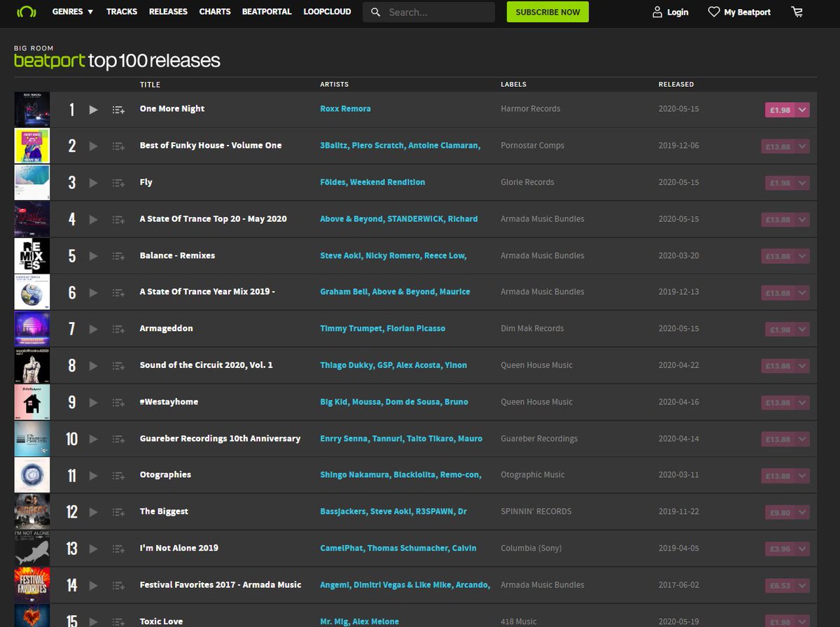The width and height of the screenshot is (840, 627).
Task: Play Balance - Remixes release
Action: pyautogui.click(x=94, y=256)
